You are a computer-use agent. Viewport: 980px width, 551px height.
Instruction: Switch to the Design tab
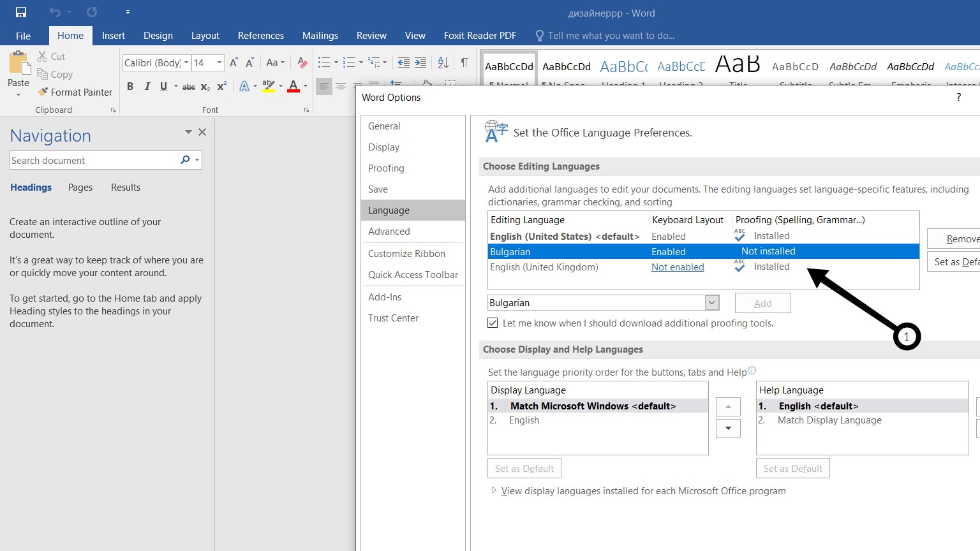[x=158, y=36]
